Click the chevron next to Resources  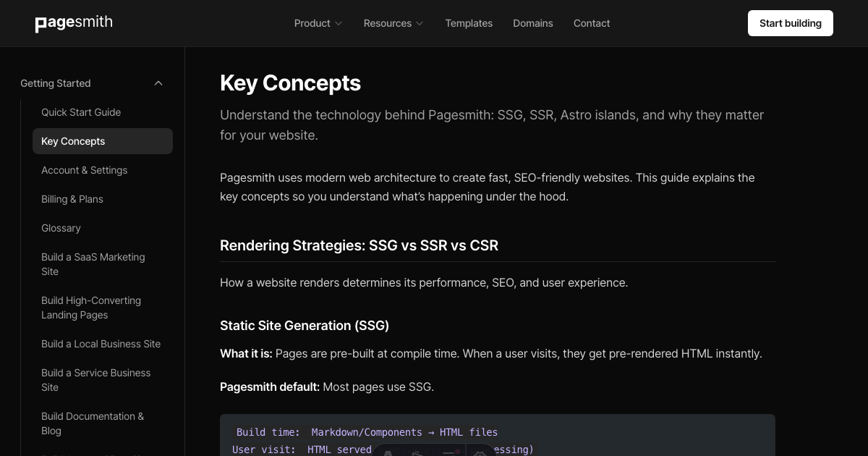click(x=419, y=24)
